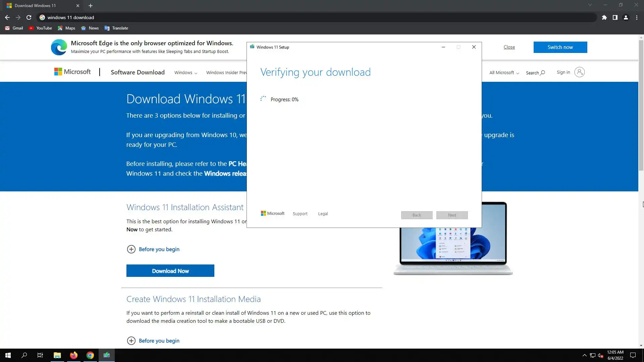Open Chrome three-dot menu
This screenshot has width=644, height=362.
[x=637, y=17]
